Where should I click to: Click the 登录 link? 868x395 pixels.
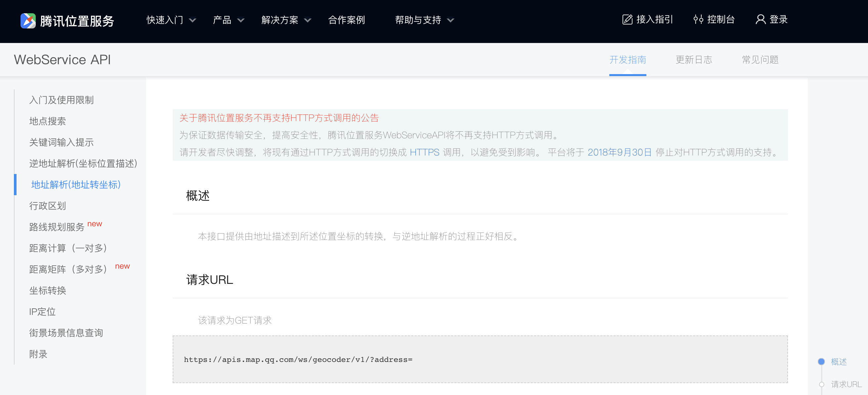tap(778, 20)
